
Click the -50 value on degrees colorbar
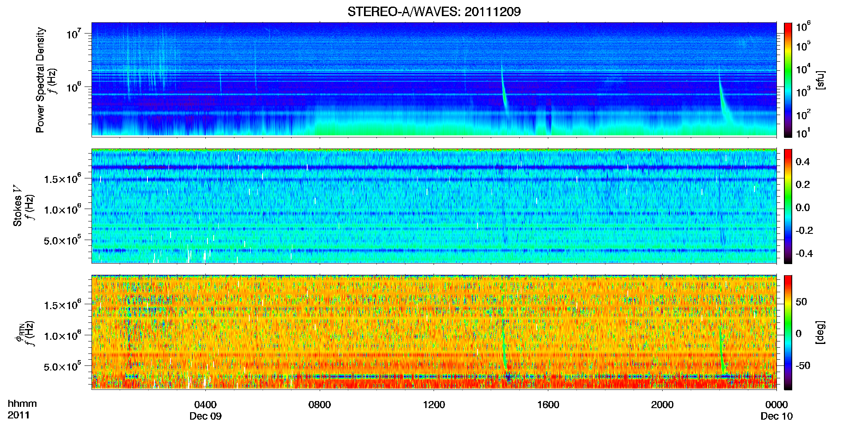tap(802, 366)
